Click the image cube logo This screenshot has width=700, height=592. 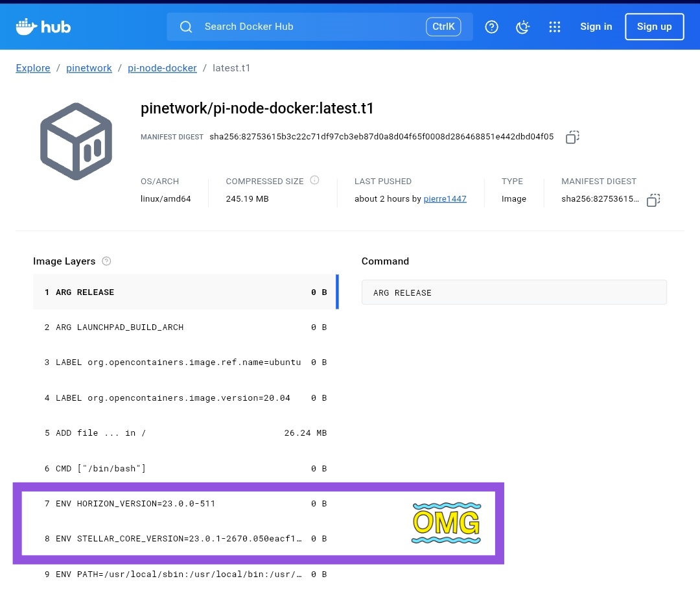[x=76, y=141]
